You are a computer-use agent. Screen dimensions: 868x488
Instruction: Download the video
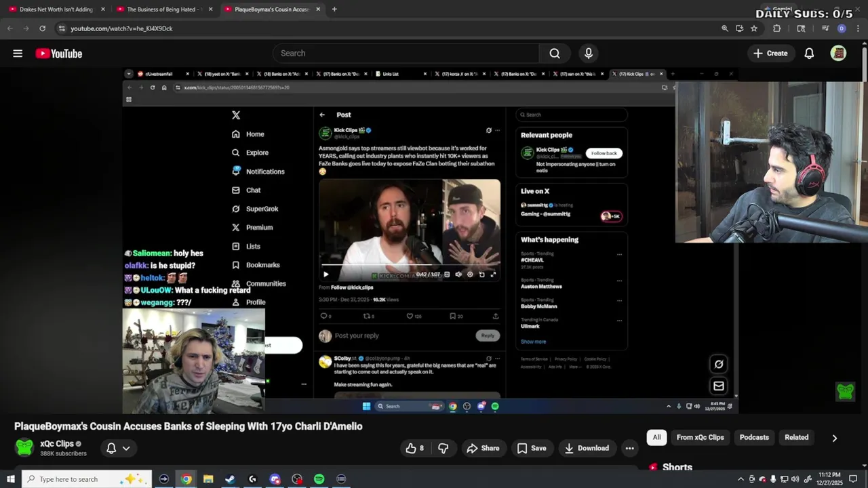pyautogui.click(x=587, y=448)
